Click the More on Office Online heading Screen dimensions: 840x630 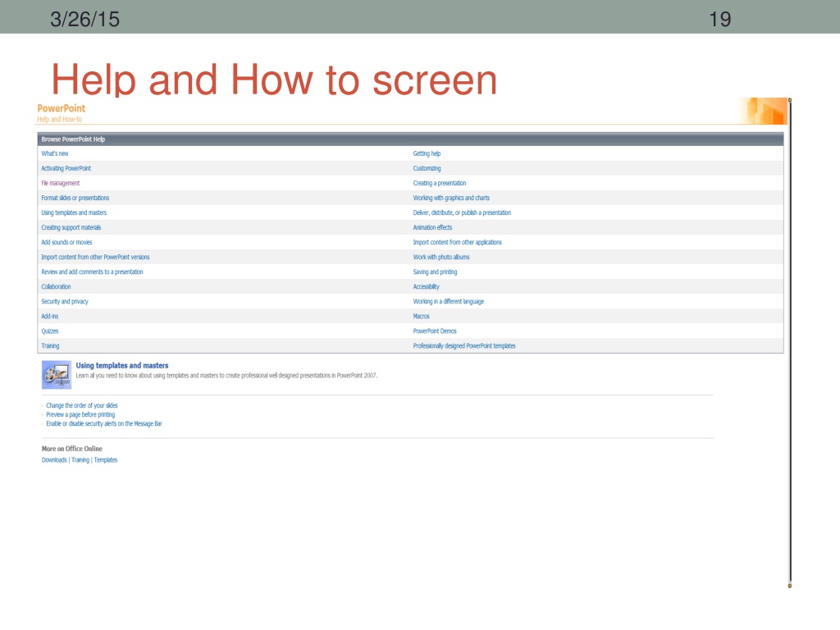[72, 449]
